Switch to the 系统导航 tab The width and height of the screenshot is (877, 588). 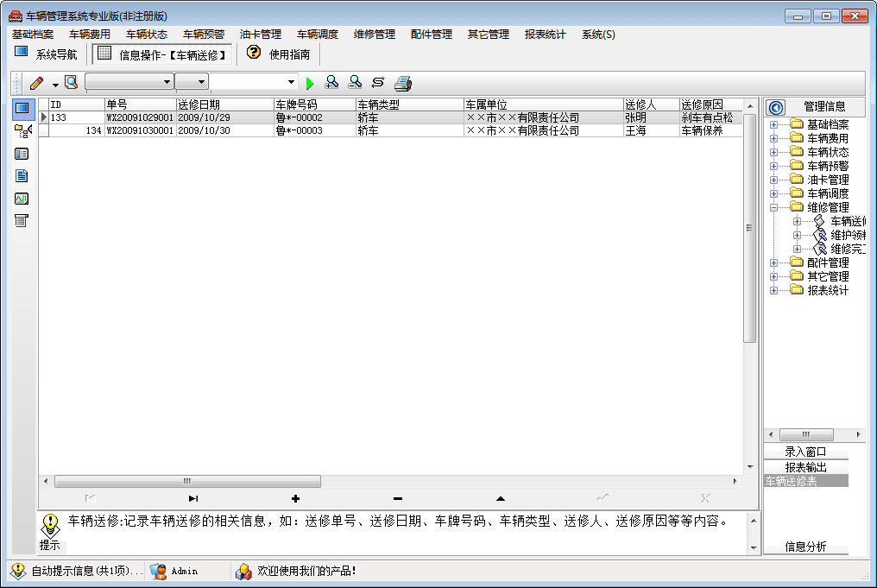47,54
